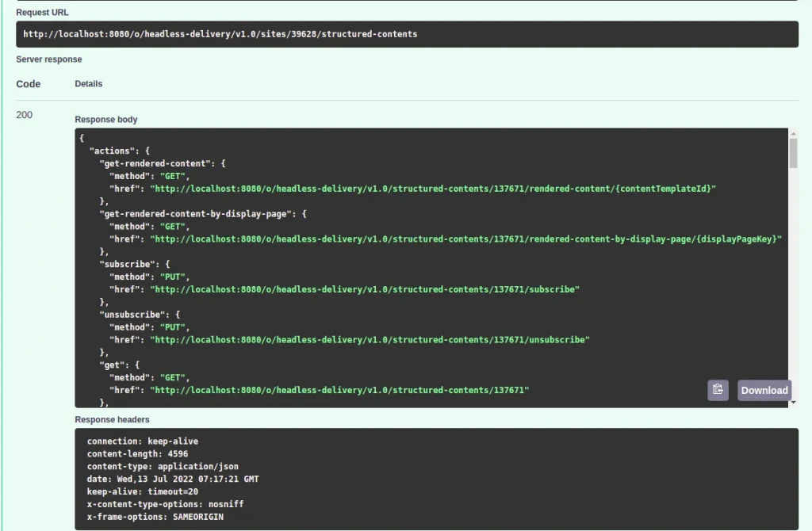Click the Details column header
812x531 pixels.
[88, 83]
